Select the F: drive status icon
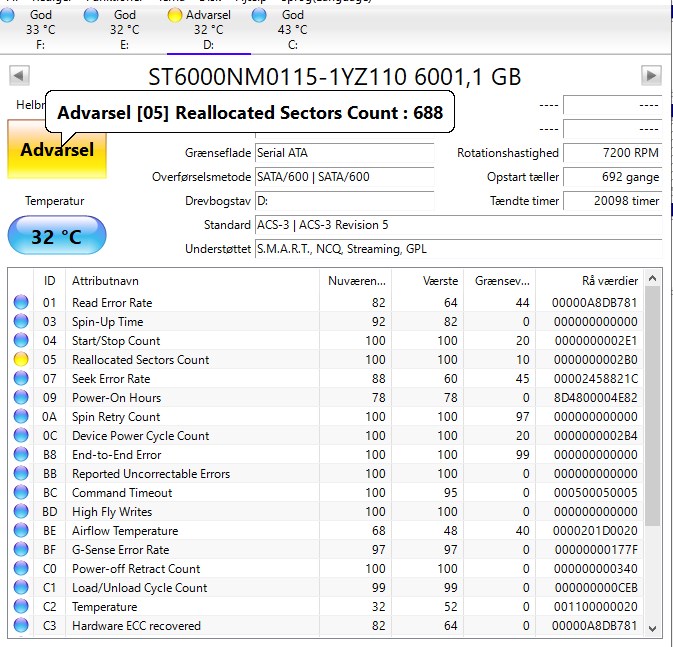Viewport: 673px width, 647px height. tap(7, 15)
